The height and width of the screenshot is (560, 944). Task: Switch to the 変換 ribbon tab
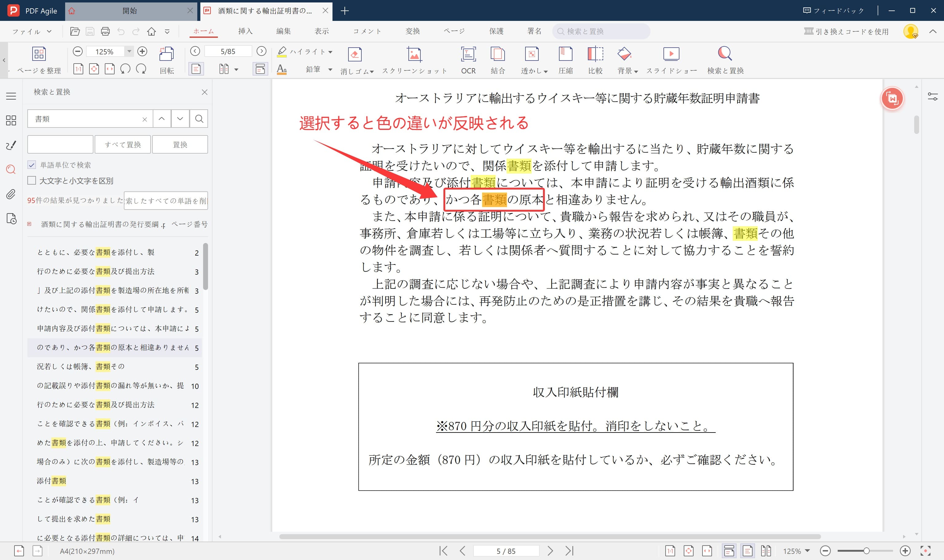(x=413, y=31)
